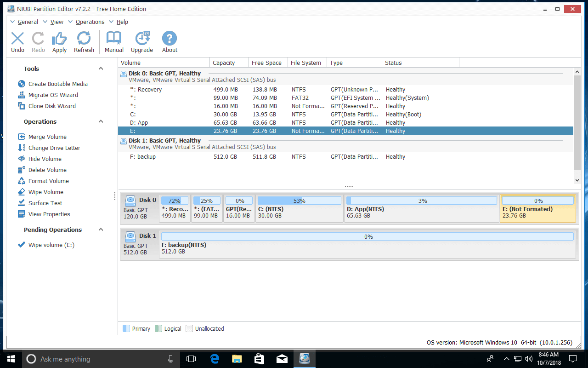
Task: Click the Cortana microphone icon
Action: click(171, 359)
